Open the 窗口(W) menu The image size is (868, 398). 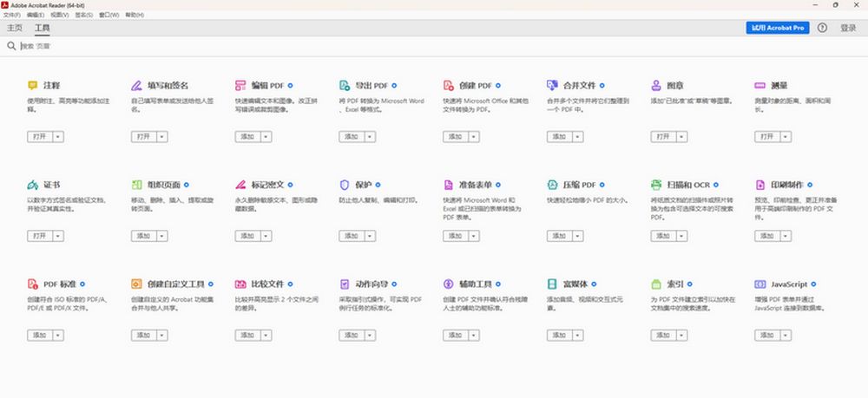point(109,15)
